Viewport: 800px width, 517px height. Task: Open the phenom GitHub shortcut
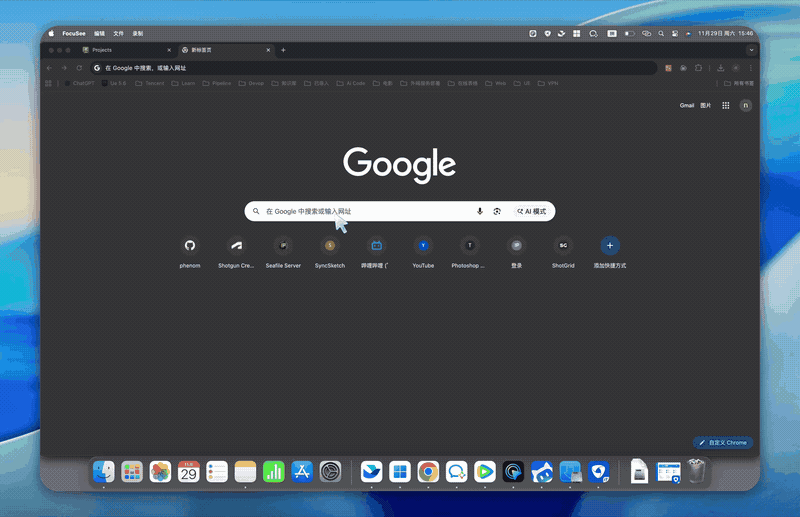(x=190, y=252)
